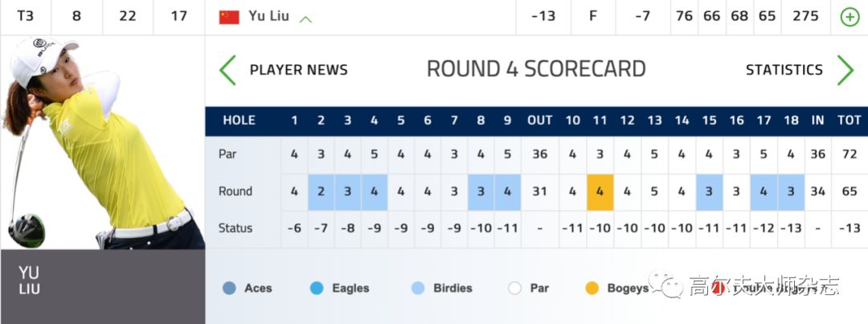Select the birdie score on hole 2
The image size is (868, 324).
(321, 192)
